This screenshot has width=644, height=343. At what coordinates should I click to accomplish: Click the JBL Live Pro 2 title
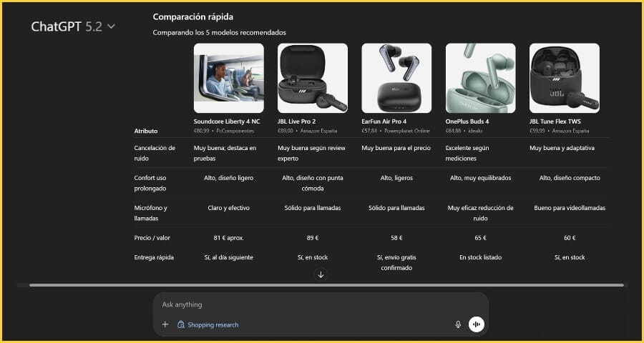[296, 121]
